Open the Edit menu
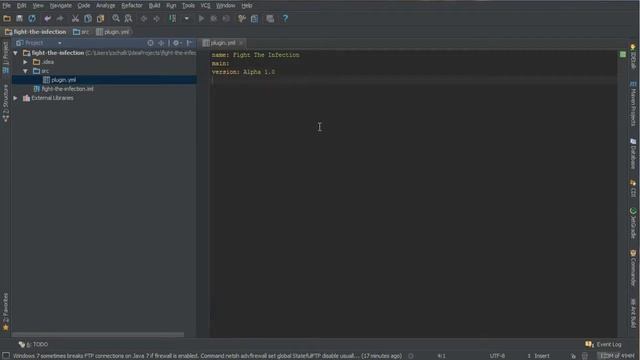Image resolution: width=640 pixels, height=360 pixels. pyautogui.click(x=22, y=6)
